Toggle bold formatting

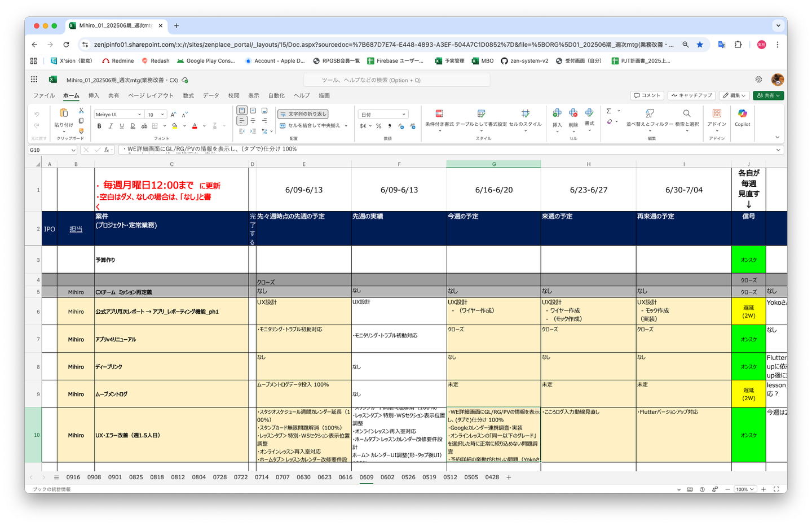click(99, 126)
